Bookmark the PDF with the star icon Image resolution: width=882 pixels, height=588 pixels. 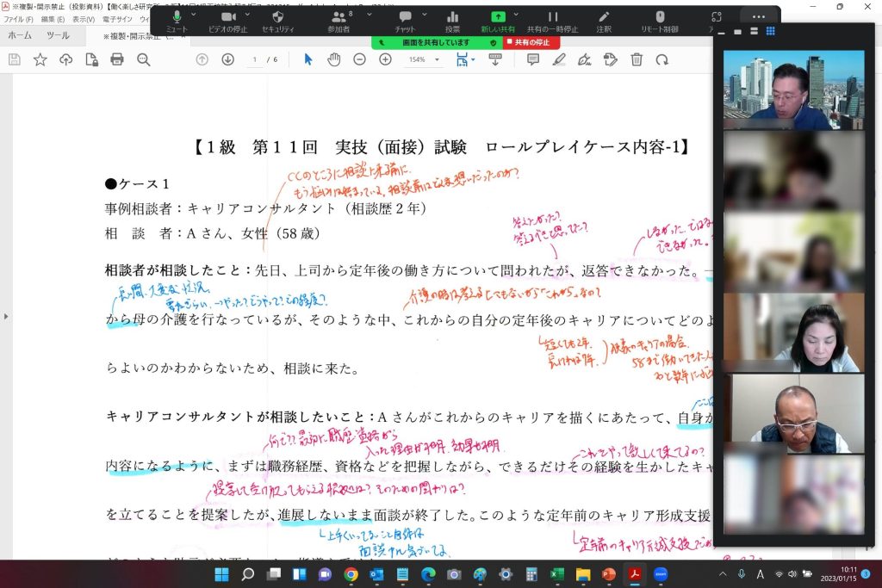click(40, 59)
